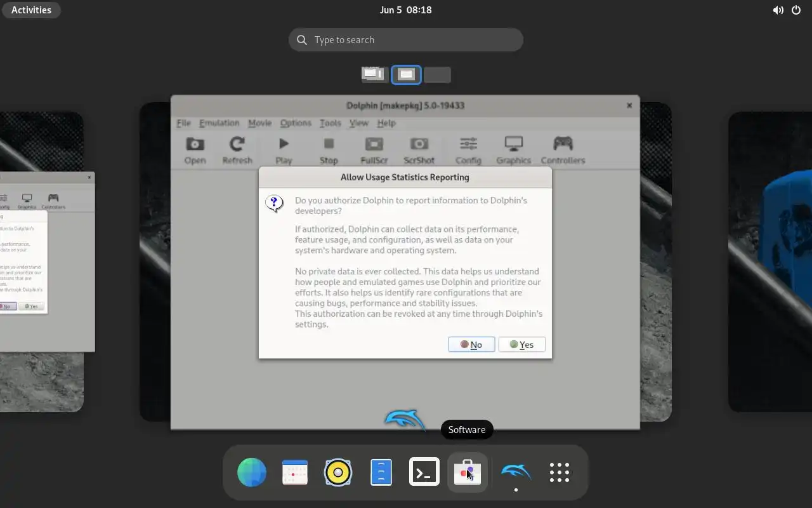Close the Dolphin window
The width and height of the screenshot is (812, 508).
pos(629,105)
